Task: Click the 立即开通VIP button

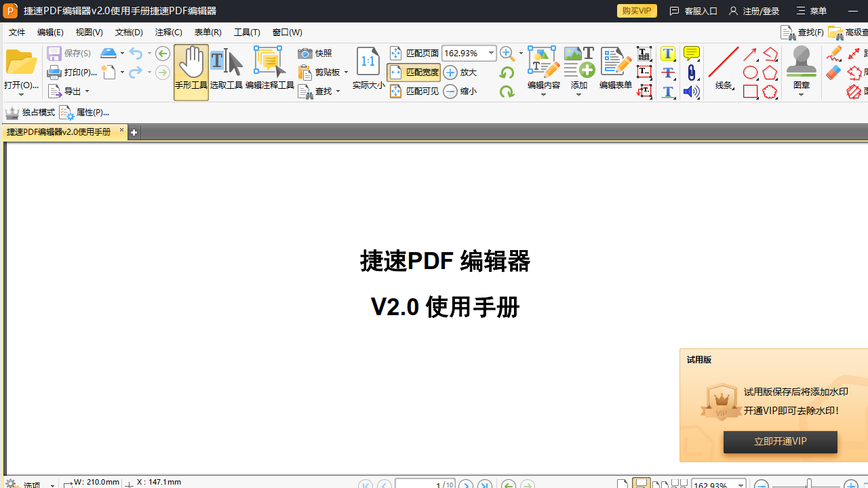Action: click(x=780, y=441)
